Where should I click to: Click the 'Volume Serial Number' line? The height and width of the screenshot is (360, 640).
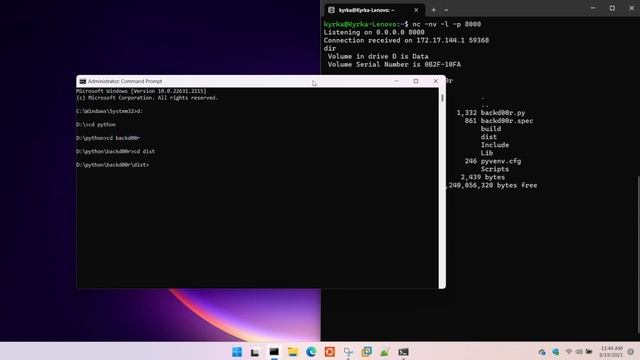pos(394,64)
